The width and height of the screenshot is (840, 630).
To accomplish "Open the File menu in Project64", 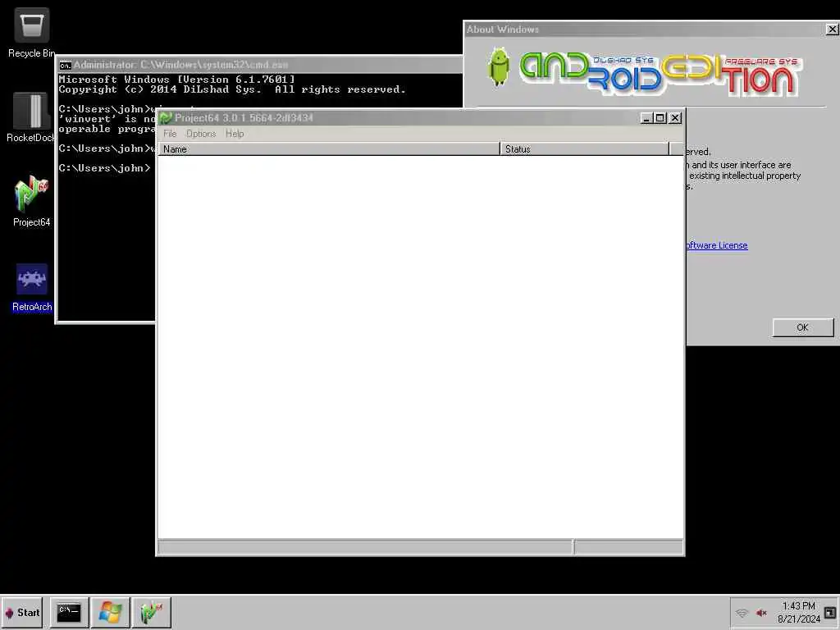I will tap(170, 134).
